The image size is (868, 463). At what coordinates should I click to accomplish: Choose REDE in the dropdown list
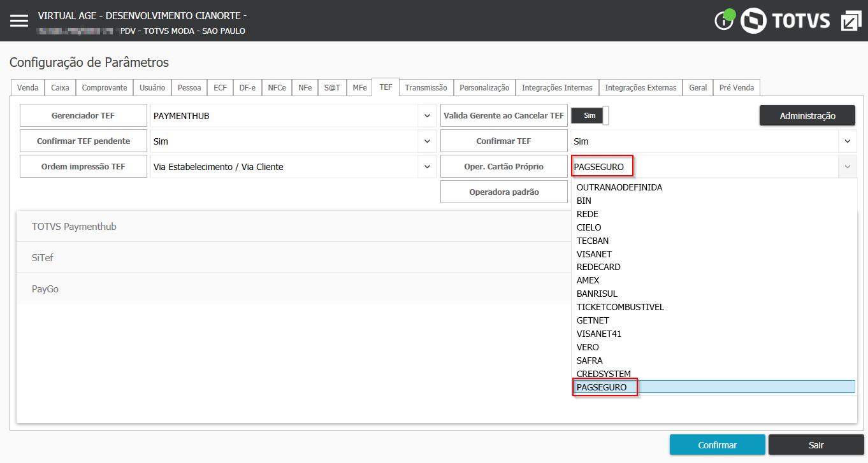[x=714, y=214]
